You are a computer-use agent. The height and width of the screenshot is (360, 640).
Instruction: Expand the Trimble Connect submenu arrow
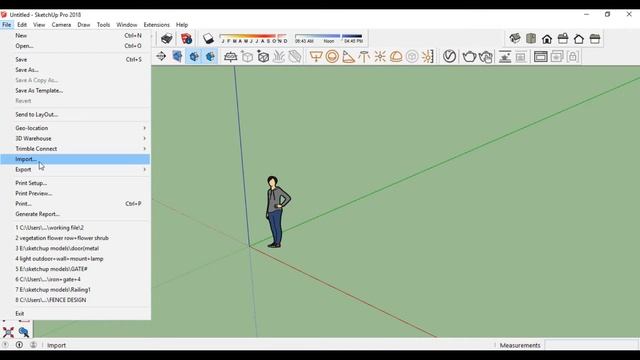click(144, 149)
